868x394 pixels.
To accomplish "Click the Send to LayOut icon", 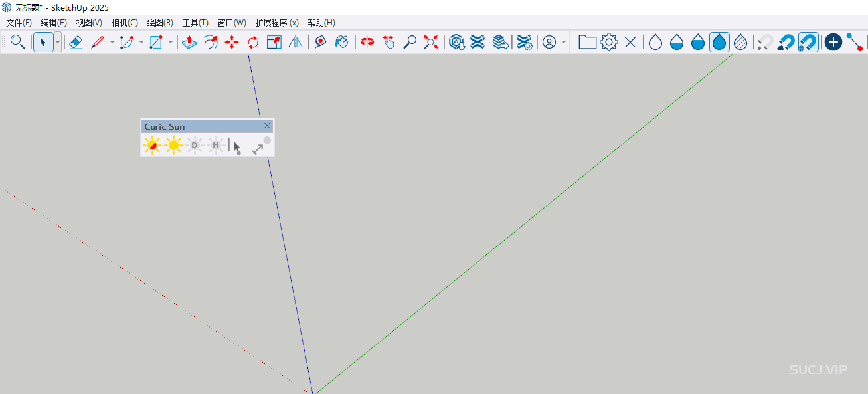I will coord(501,42).
